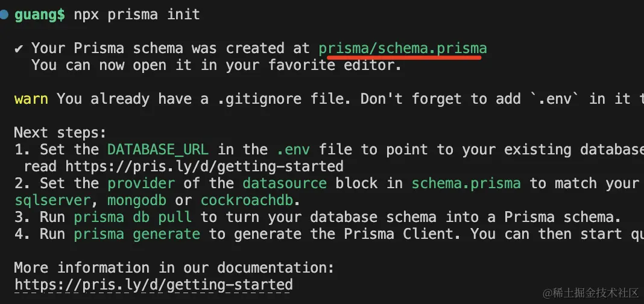Click the yellow warn label
This screenshot has height=304, width=644.
click(31, 99)
